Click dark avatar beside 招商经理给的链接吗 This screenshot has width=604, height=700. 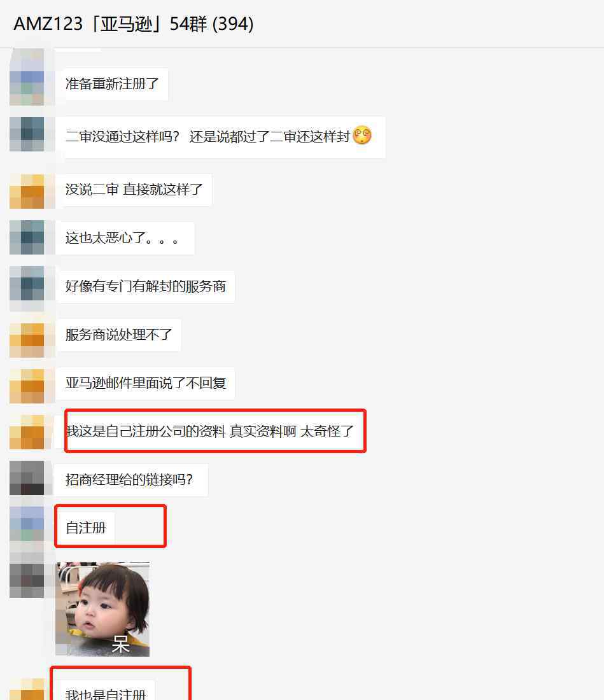tap(27, 478)
